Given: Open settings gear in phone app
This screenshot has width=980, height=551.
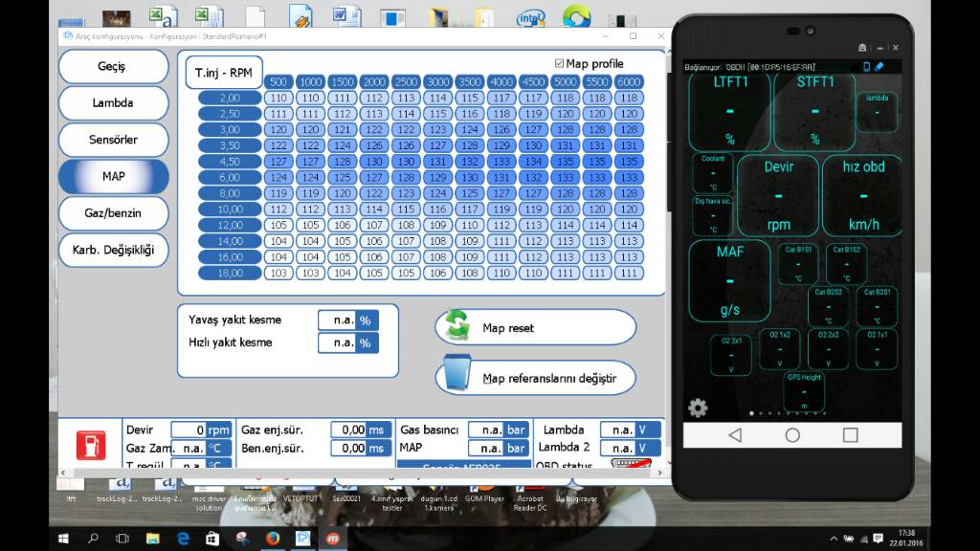Looking at the screenshot, I should (698, 408).
